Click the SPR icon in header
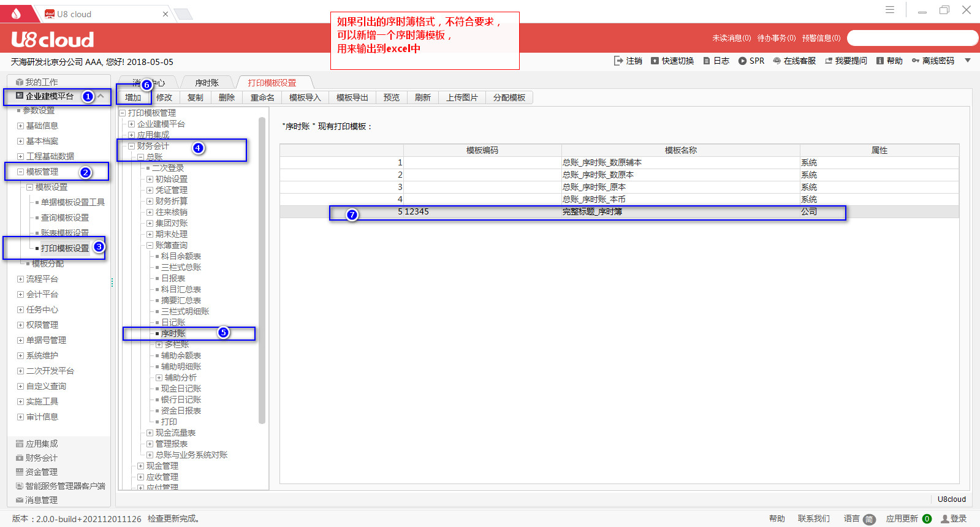The width and height of the screenshot is (980, 527). [742, 61]
